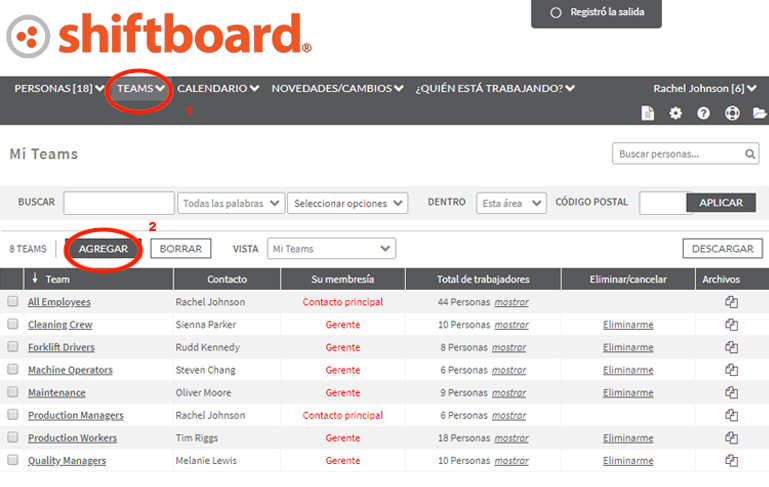The height and width of the screenshot is (487, 769).
Task: Open the folder icon in header
Action: point(760,113)
